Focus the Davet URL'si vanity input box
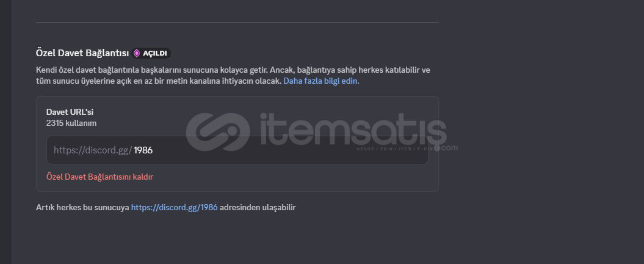Image resolution: width=644 pixels, height=264 pixels. [237, 150]
